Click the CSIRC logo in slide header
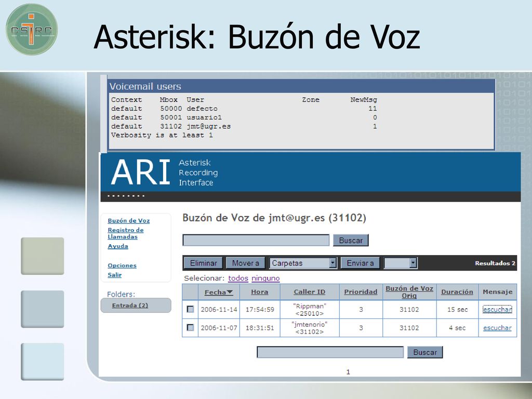This screenshot has width=532, height=399. coord(32,30)
